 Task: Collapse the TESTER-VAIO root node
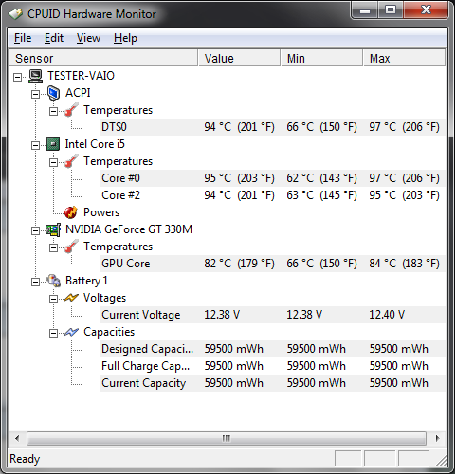(18, 77)
